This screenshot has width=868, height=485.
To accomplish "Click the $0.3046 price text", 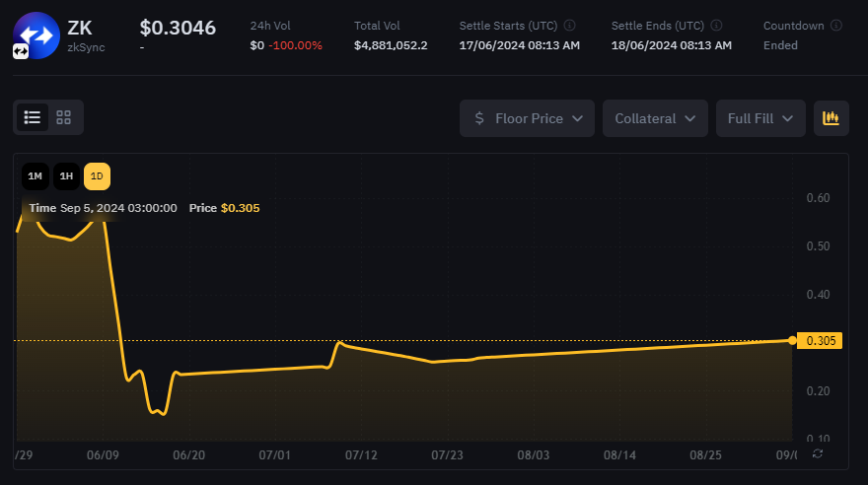I will (178, 28).
